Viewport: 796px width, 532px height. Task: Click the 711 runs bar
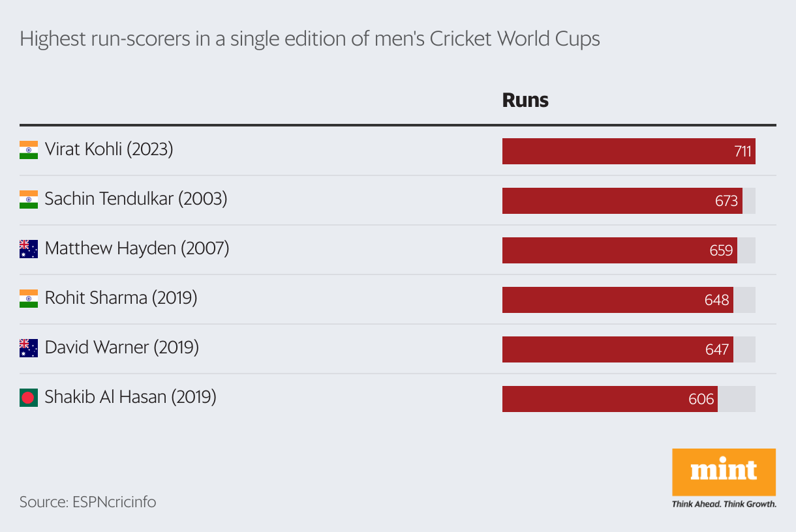tap(629, 151)
